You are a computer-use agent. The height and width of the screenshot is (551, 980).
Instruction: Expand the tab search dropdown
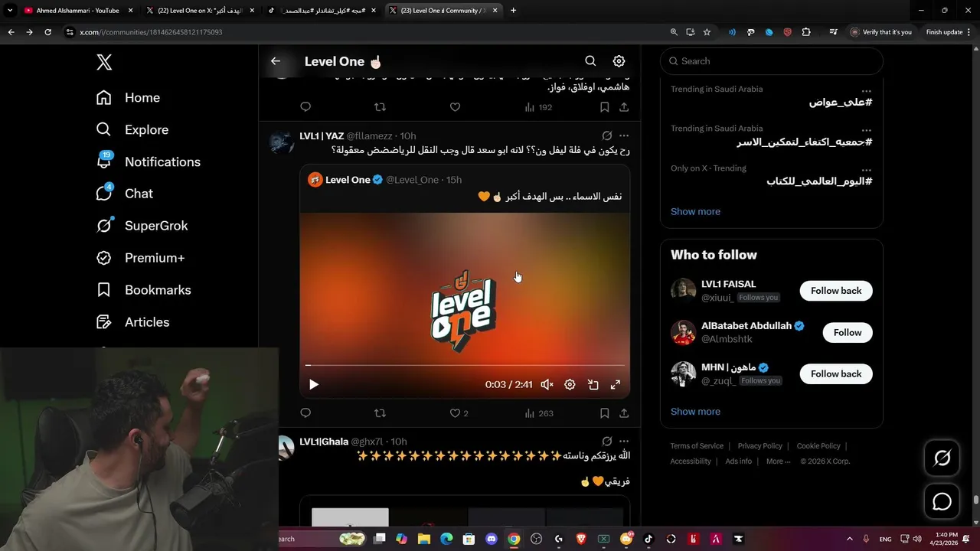point(10,11)
